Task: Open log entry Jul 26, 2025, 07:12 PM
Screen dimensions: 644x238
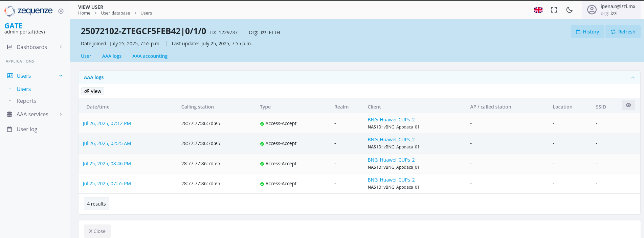Action: (x=107, y=123)
